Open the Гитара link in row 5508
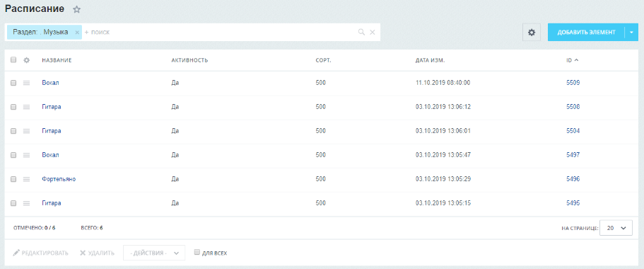644x269 pixels. pyautogui.click(x=52, y=107)
